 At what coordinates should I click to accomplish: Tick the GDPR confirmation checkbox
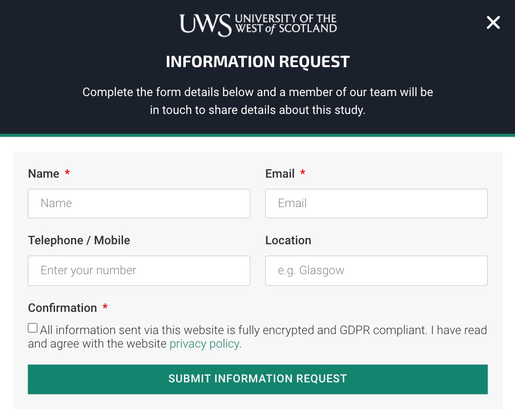(x=33, y=328)
